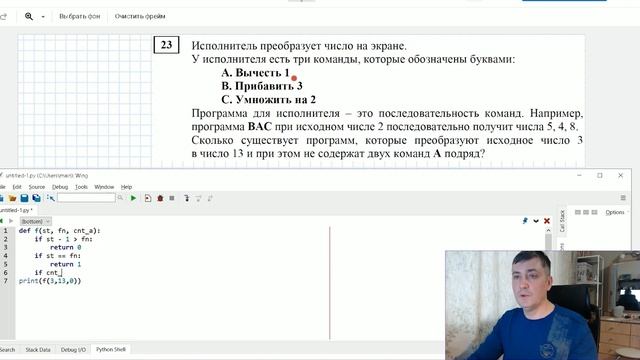640x360 pixels.
Task: Click the webcam video overlay of presenter
Action: point(542,305)
